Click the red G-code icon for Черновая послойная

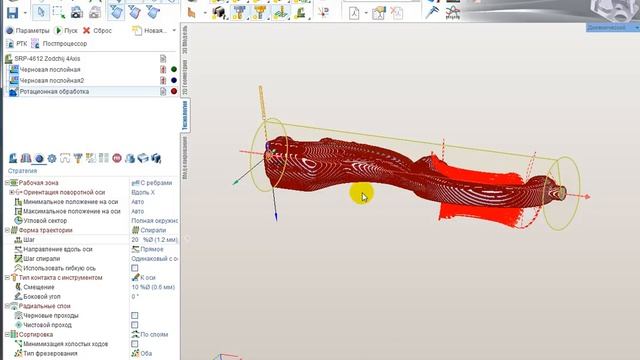click(x=163, y=69)
